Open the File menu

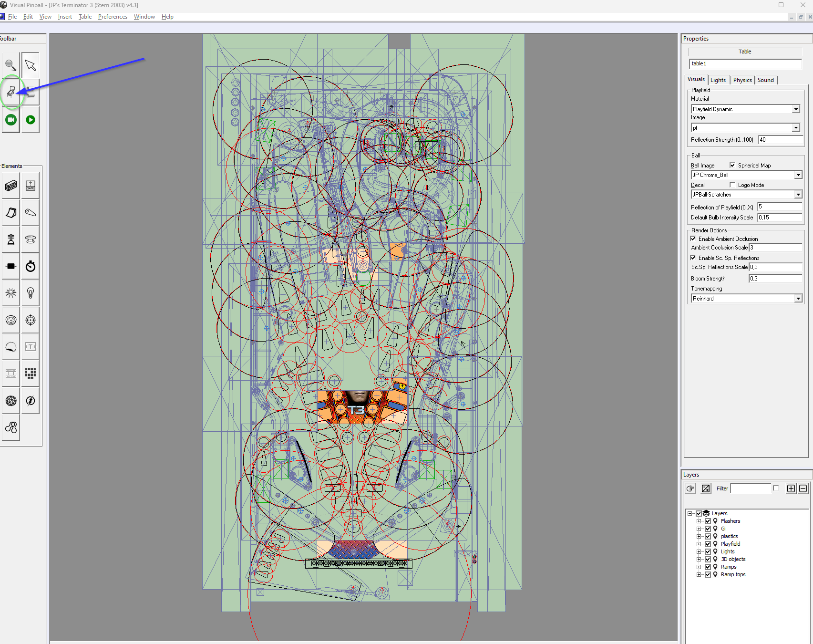click(x=12, y=17)
